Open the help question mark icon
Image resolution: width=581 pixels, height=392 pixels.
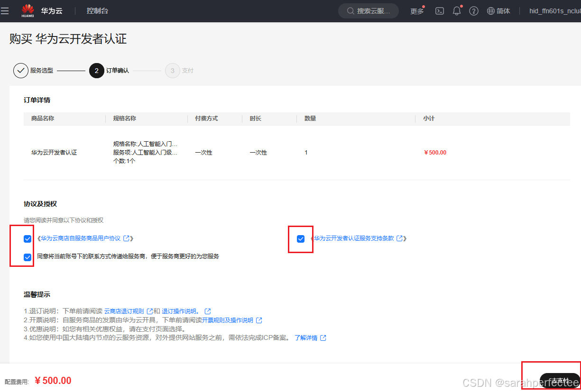(474, 11)
